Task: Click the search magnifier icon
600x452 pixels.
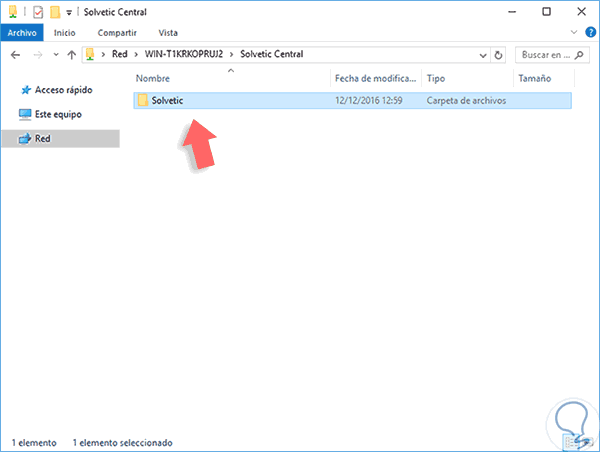Action: [579, 55]
